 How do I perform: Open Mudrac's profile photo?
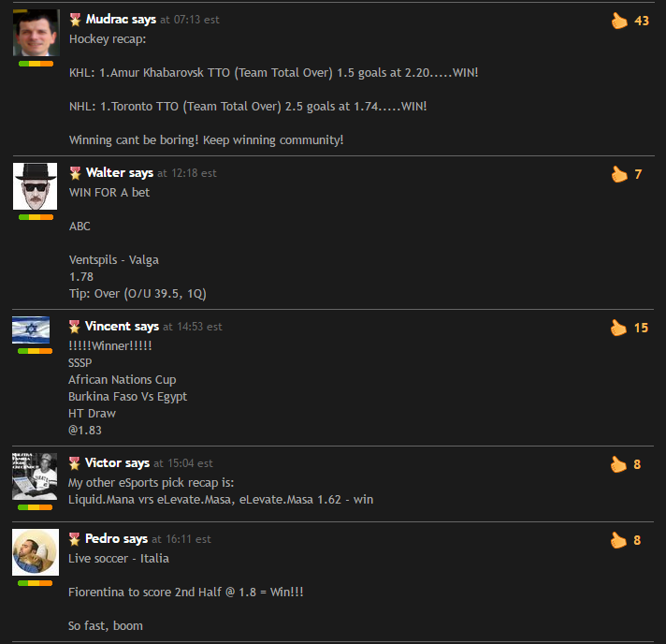[x=36, y=33]
